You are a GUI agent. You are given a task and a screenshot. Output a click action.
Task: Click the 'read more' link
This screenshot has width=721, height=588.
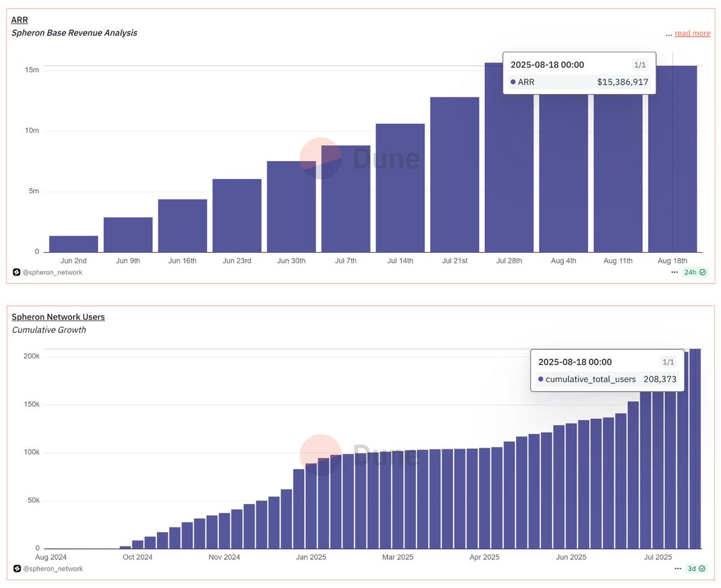click(692, 33)
